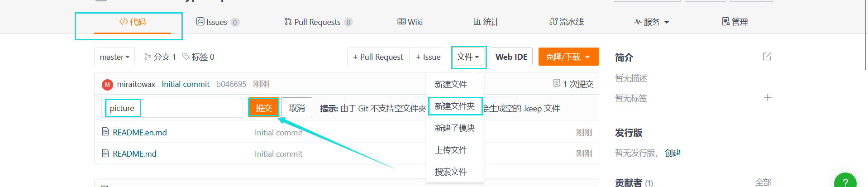This screenshot has height=187, width=868.
Task: Open the green help question-mark button
Action: (845, 181)
